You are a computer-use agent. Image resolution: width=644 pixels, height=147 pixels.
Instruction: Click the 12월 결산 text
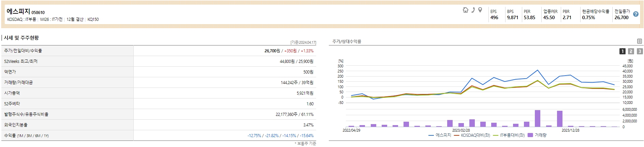point(75,19)
